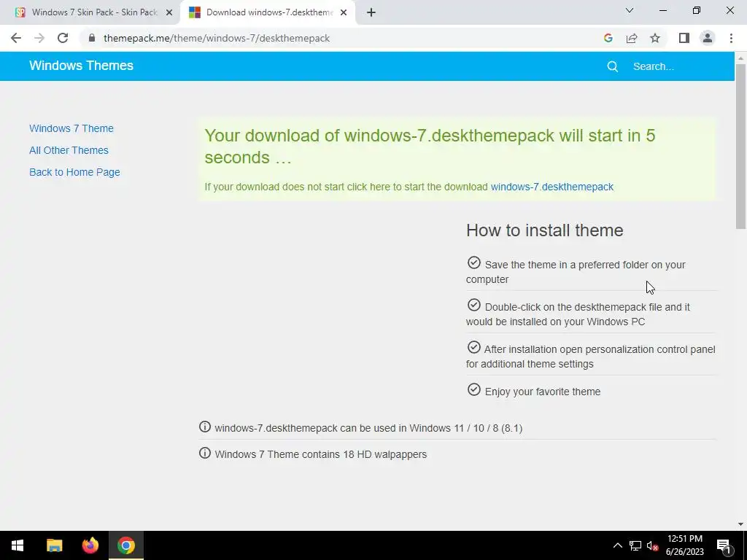Bookmark this page with the star

click(655, 38)
